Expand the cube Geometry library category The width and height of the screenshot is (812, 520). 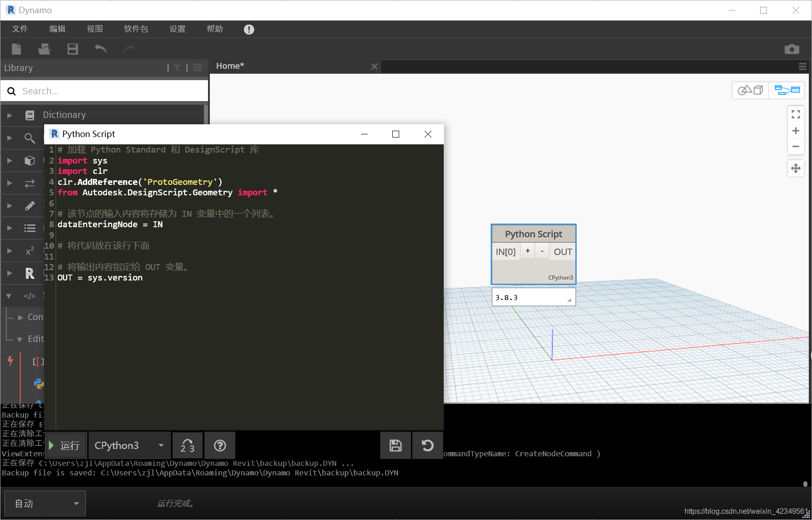[x=9, y=160]
